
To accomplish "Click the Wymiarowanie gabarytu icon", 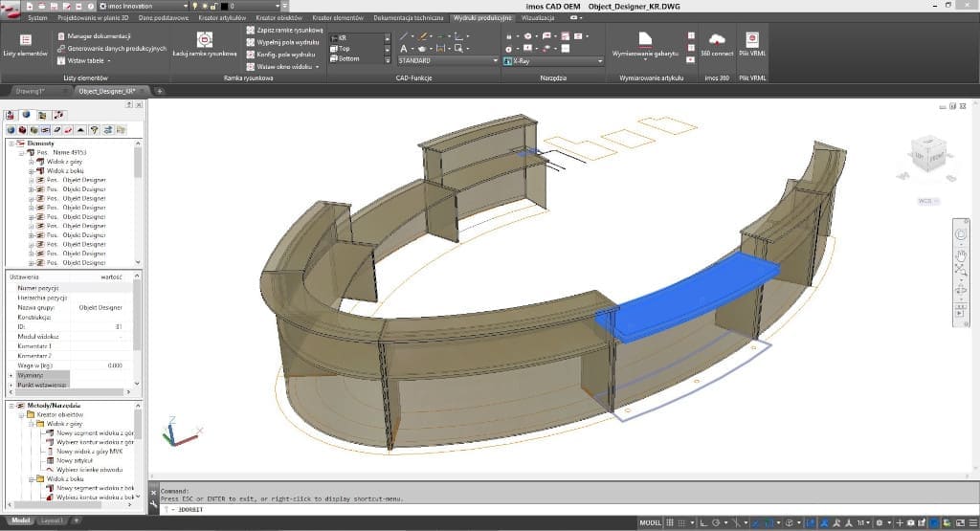I will point(648,38).
